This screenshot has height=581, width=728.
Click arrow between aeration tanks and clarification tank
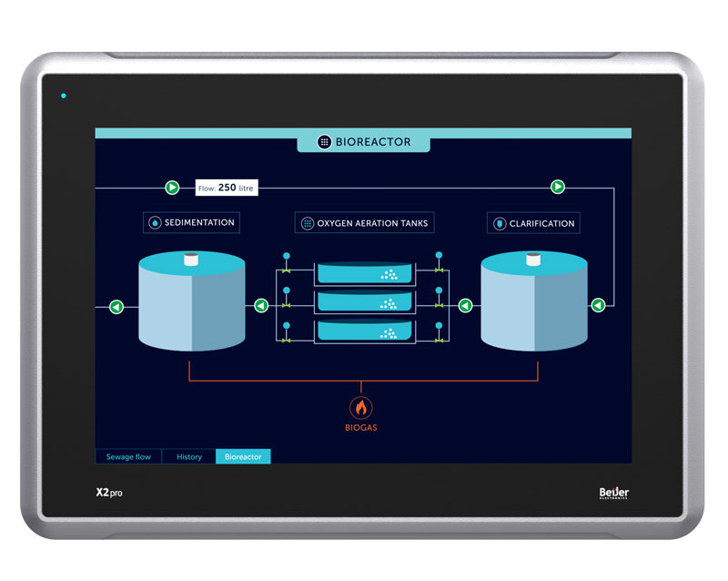(465, 306)
